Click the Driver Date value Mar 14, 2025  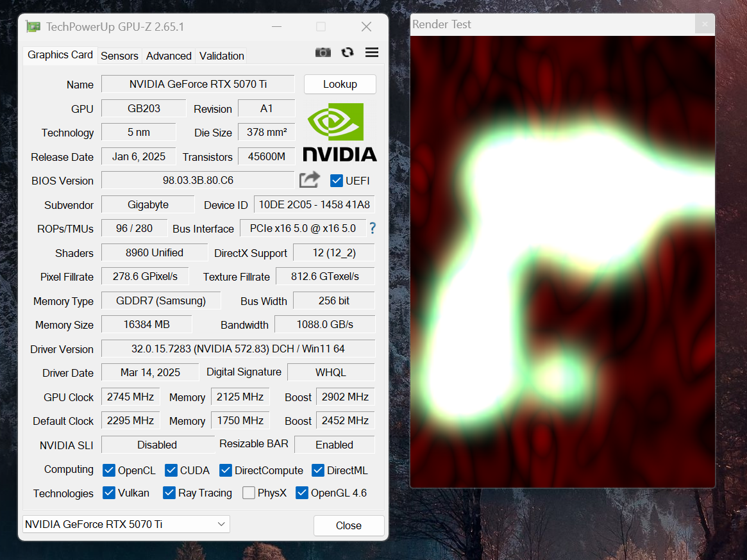pos(150,372)
